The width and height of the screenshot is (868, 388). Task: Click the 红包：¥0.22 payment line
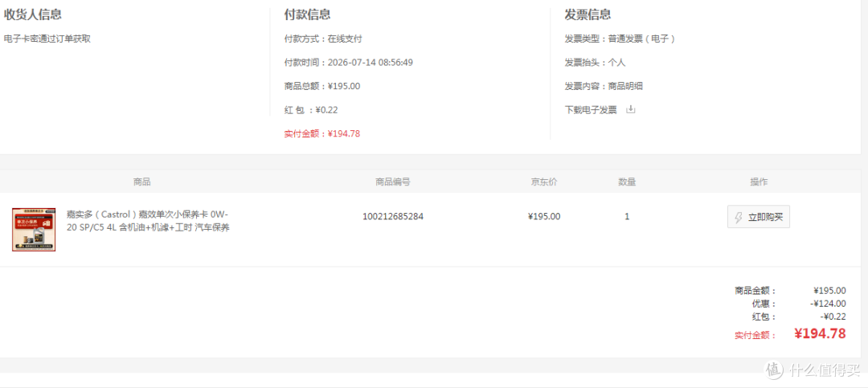pos(311,109)
